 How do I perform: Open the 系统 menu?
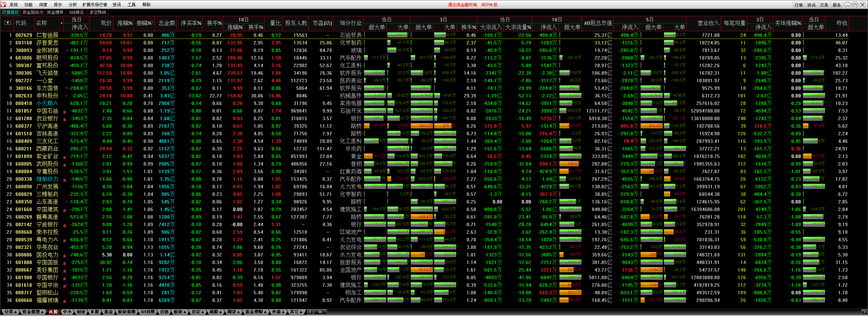point(14,5)
